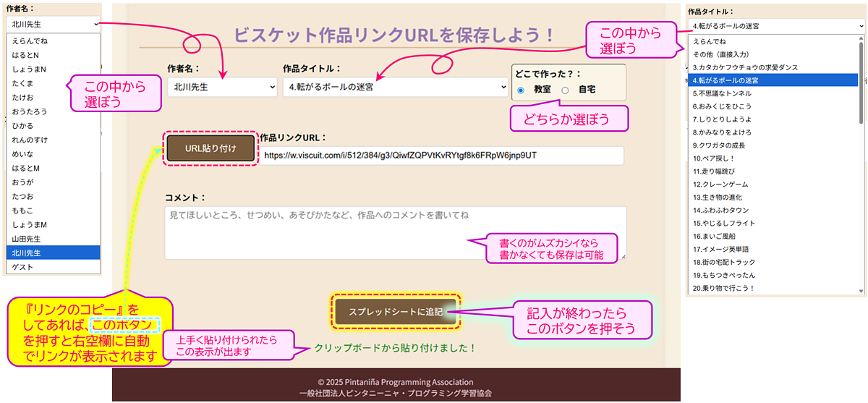The width and height of the screenshot is (868, 403).
Task: Choose 山田先生 from the author list
Action: (54, 238)
